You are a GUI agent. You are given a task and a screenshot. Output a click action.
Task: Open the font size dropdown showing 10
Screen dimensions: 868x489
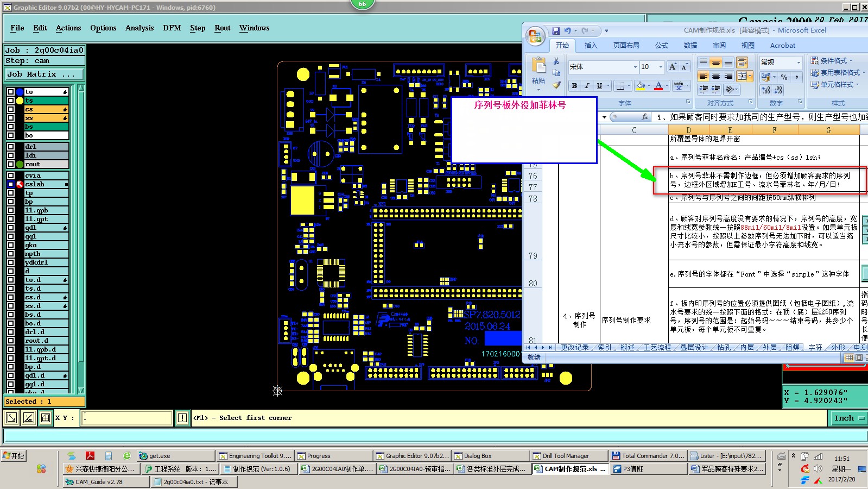tap(661, 67)
